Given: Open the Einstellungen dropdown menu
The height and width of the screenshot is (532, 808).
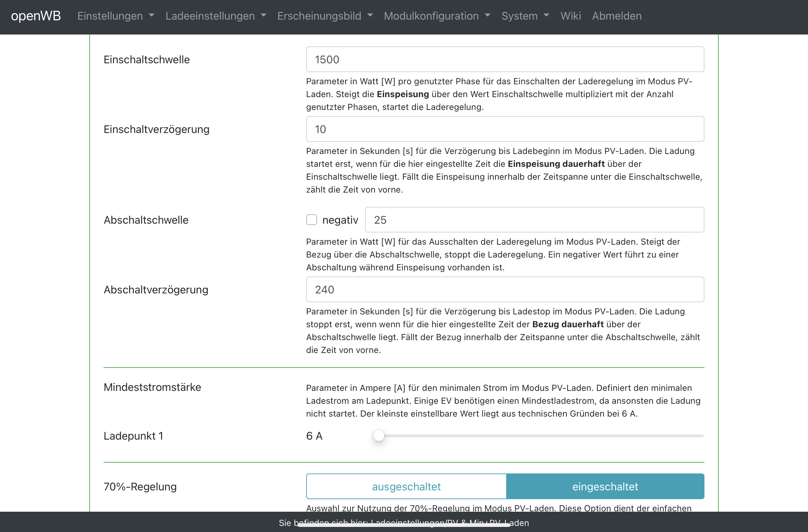Looking at the screenshot, I should pyautogui.click(x=115, y=16).
